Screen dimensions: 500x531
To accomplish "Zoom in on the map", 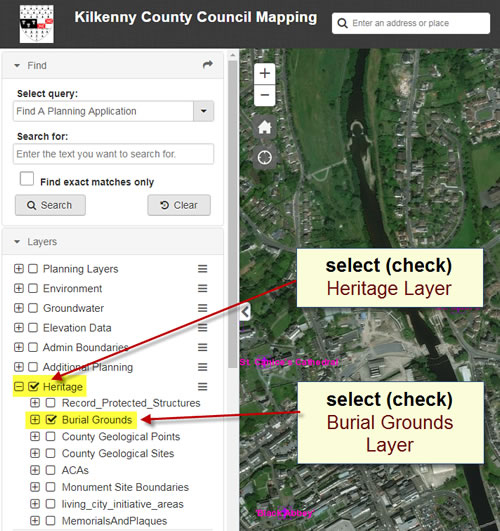I will point(265,73).
